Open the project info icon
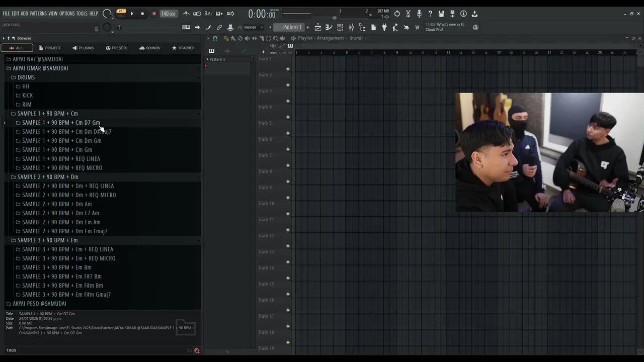 tap(463, 14)
